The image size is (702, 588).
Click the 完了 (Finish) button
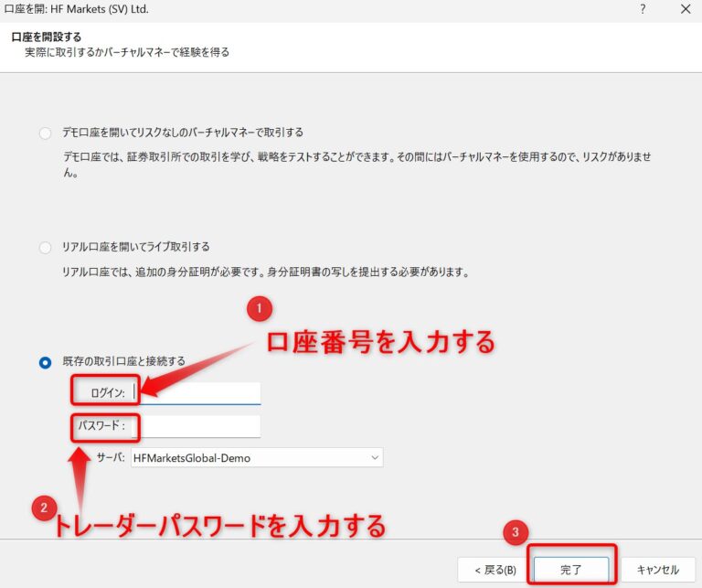pos(570,570)
